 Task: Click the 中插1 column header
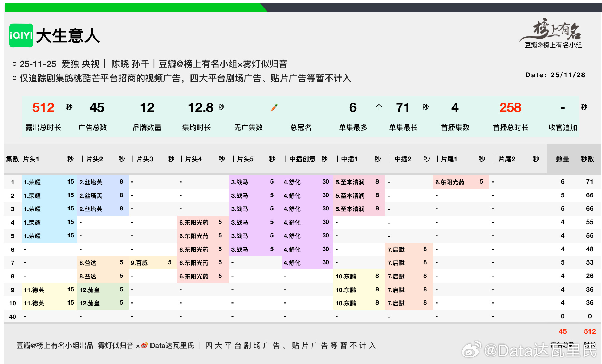point(349,159)
